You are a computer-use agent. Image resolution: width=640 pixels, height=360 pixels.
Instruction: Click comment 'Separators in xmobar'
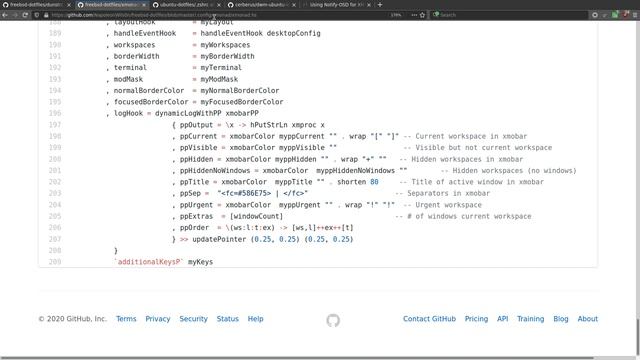[449, 193]
